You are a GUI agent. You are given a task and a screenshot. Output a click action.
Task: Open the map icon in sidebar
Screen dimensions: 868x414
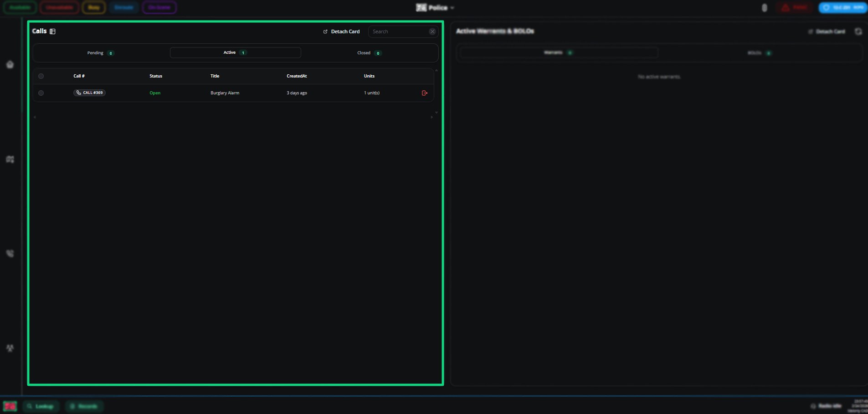10,159
